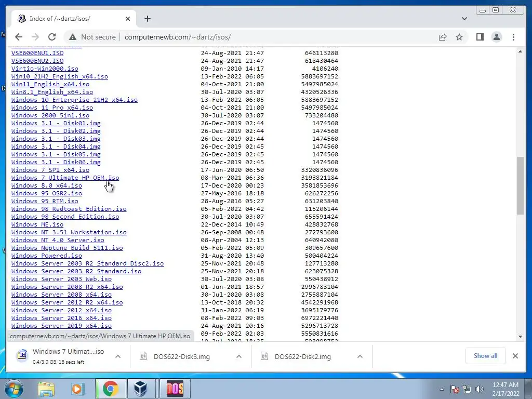The height and width of the screenshot is (399, 532).
Task: Bookmark this page with the star
Action: pos(459,37)
